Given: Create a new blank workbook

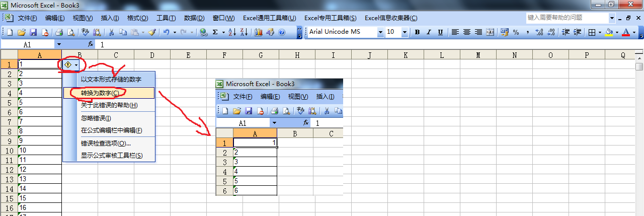Looking at the screenshot, I should click(x=10, y=32).
